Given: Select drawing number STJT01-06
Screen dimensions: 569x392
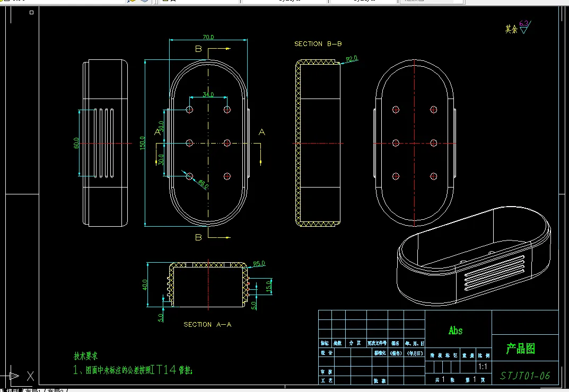Looking at the screenshot, I should coord(525,376).
